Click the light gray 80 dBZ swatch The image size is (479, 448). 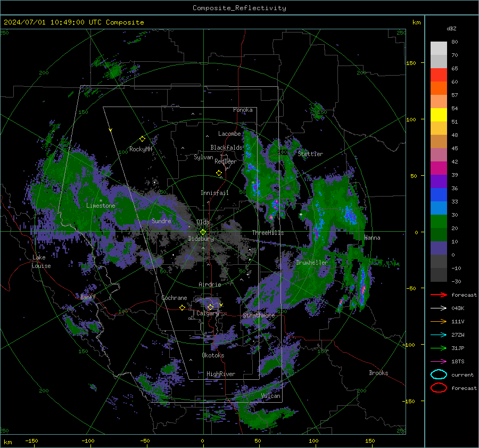[439, 48]
